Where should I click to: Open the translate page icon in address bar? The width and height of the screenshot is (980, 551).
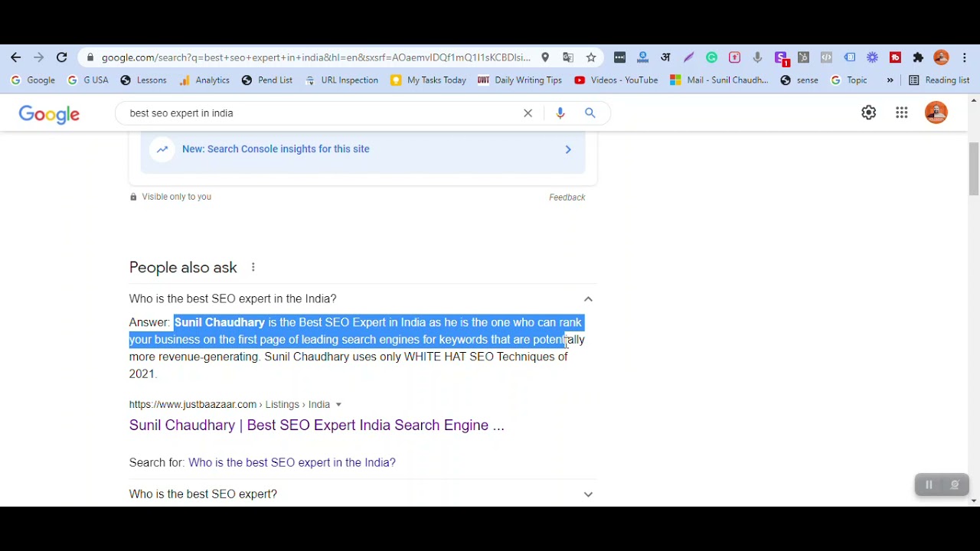click(x=568, y=57)
